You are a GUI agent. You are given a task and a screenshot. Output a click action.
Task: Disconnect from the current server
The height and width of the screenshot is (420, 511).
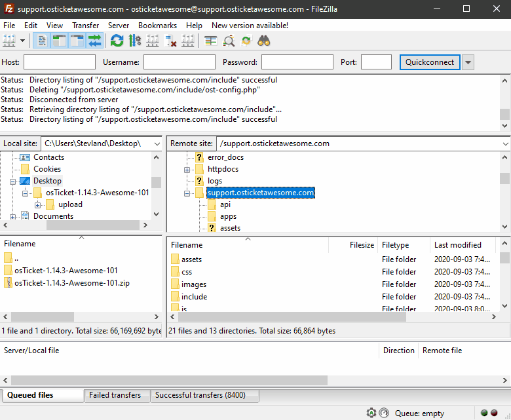click(170, 41)
